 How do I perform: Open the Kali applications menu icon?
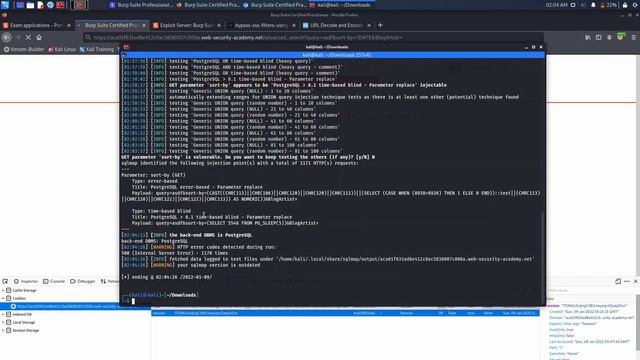(5, 5)
